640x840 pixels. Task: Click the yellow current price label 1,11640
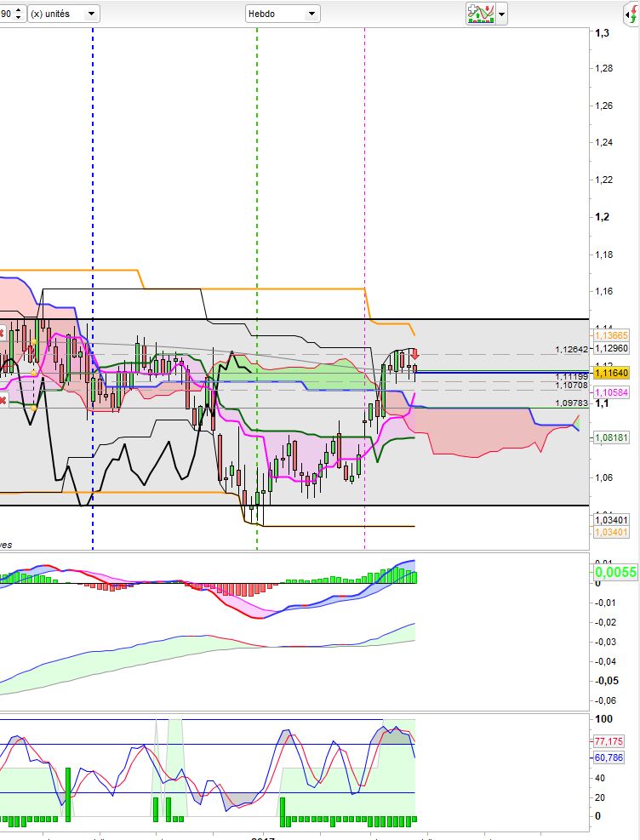click(611, 373)
